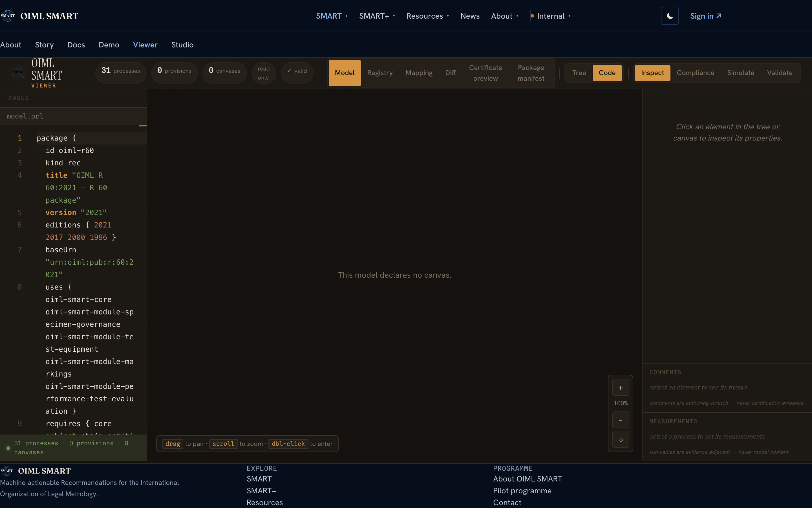Click the OIML SMART globe logo in header
The height and width of the screenshot is (508, 812).
(x=8, y=16)
